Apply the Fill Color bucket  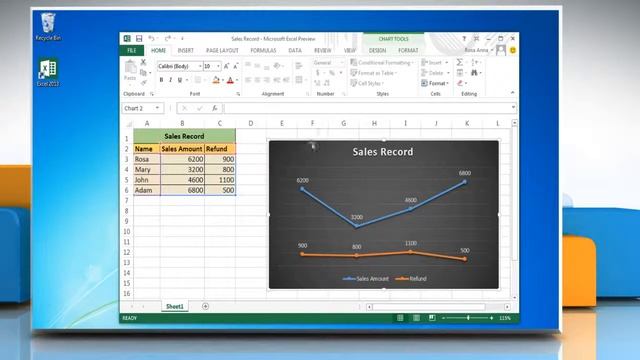(216, 80)
